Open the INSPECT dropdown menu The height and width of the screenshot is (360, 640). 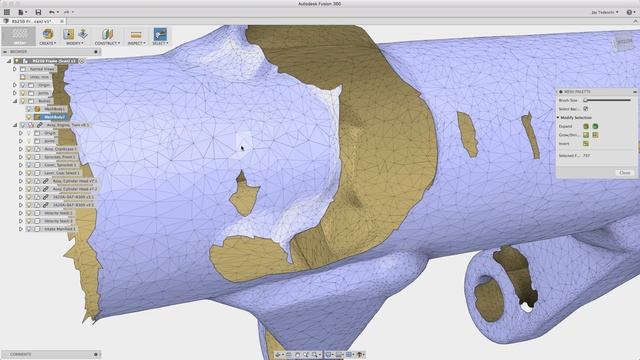[136, 43]
